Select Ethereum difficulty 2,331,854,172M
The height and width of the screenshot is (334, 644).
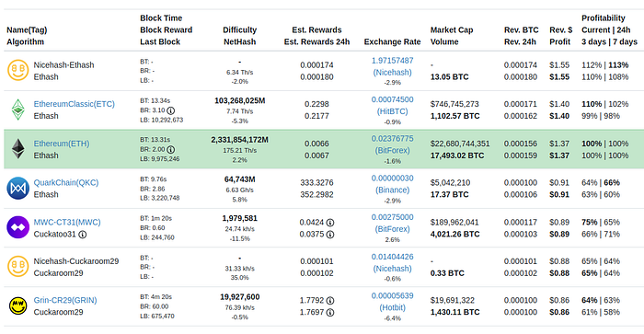(239, 140)
